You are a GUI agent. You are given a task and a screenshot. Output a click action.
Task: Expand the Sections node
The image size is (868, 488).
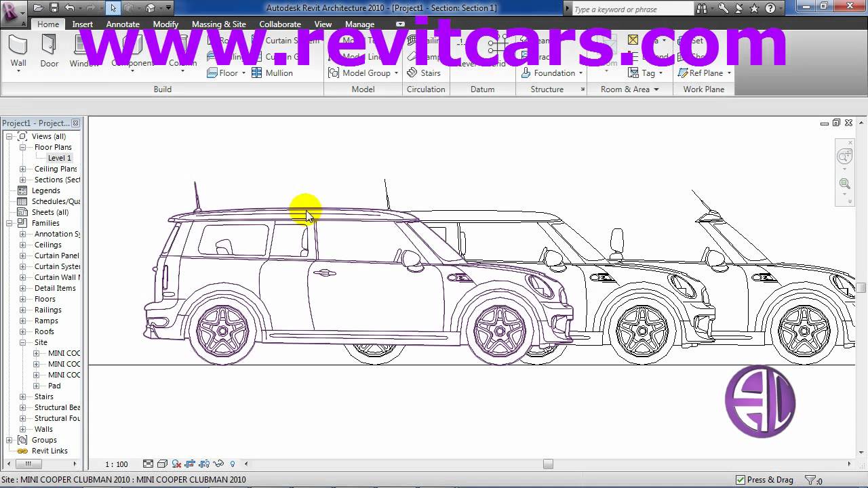22,180
